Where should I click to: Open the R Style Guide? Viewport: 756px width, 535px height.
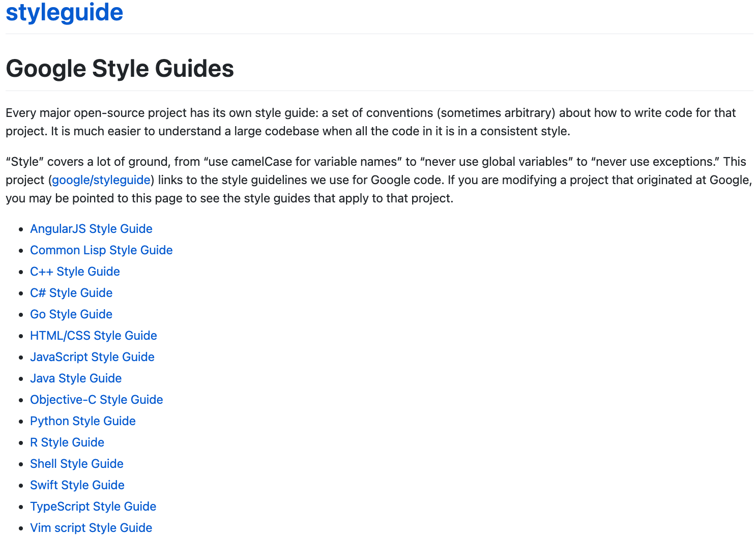coord(67,442)
